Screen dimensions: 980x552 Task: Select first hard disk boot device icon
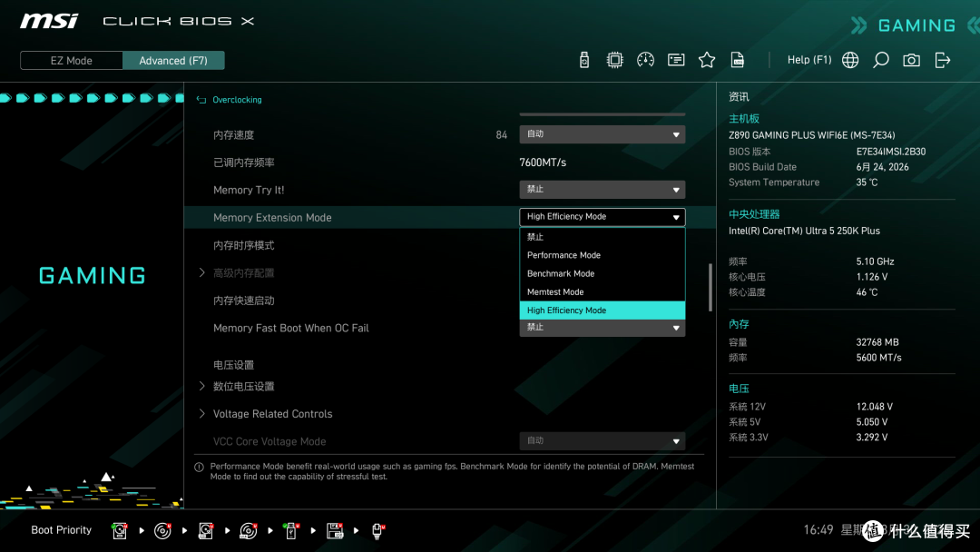click(x=120, y=531)
